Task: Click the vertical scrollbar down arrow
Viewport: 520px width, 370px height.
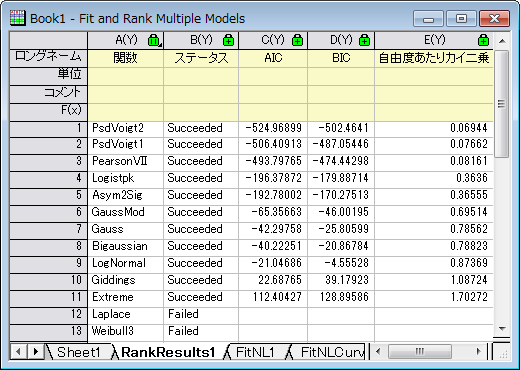Action: (x=502, y=329)
